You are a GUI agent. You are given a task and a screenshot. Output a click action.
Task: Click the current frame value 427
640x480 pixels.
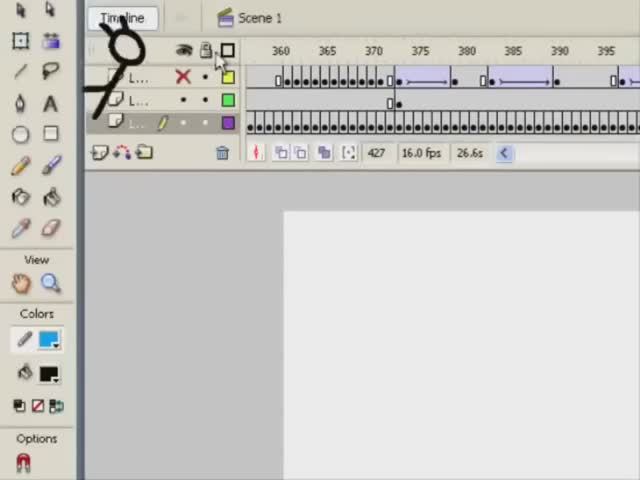click(376, 153)
